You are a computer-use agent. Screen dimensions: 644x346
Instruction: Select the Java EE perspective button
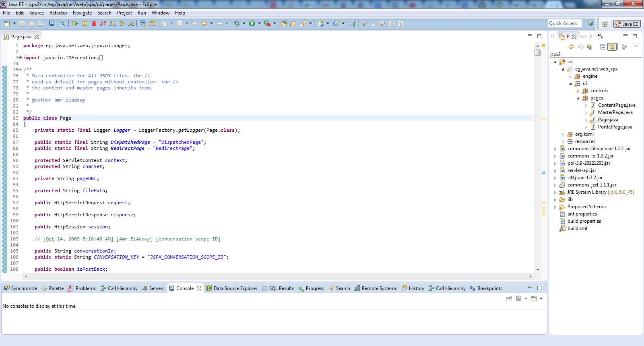627,24
